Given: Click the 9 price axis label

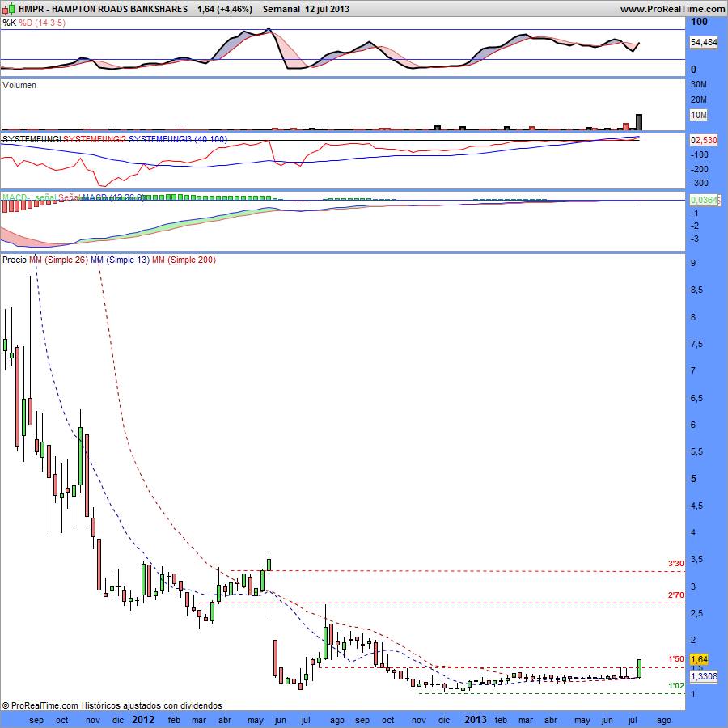Looking at the screenshot, I should click(694, 263).
